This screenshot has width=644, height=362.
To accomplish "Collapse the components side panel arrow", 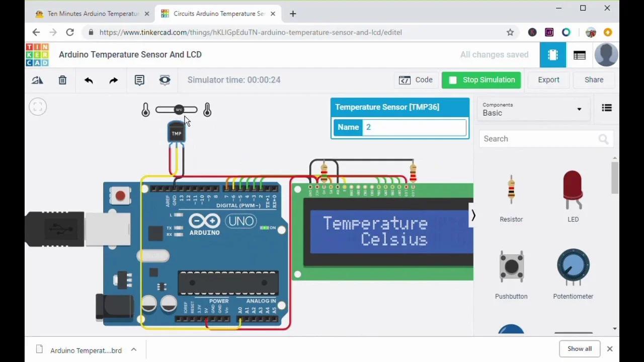I will (x=473, y=216).
